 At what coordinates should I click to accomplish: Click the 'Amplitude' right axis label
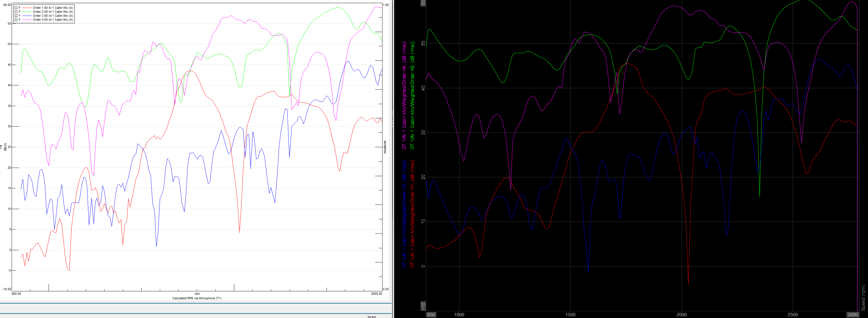click(x=385, y=147)
